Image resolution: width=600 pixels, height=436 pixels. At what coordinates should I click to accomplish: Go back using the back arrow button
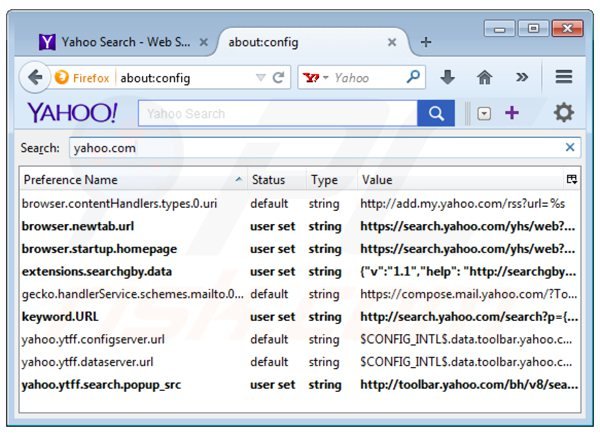click(x=35, y=78)
